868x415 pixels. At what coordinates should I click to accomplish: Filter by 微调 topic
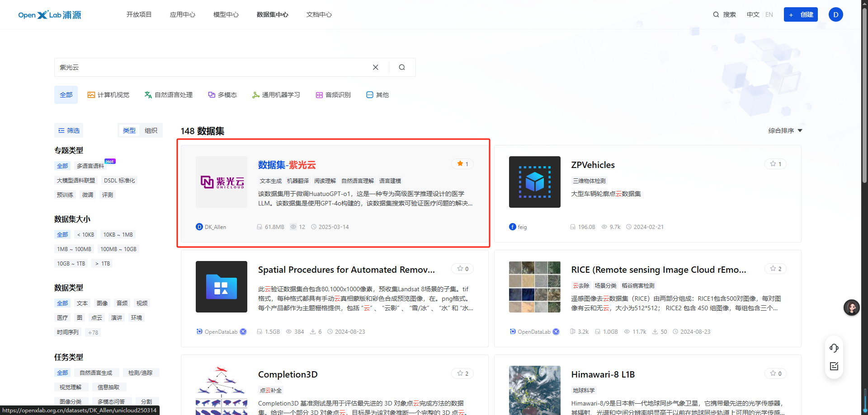[x=88, y=195]
